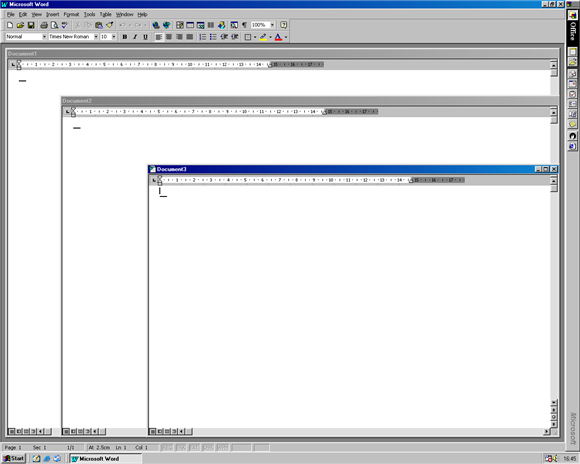The width and height of the screenshot is (580, 464).
Task: Open Print Preview
Action: pyautogui.click(x=54, y=25)
